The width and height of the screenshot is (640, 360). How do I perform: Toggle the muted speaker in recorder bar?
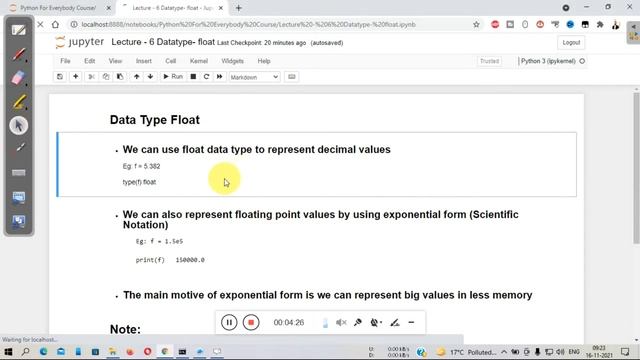(x=341, y=322)
